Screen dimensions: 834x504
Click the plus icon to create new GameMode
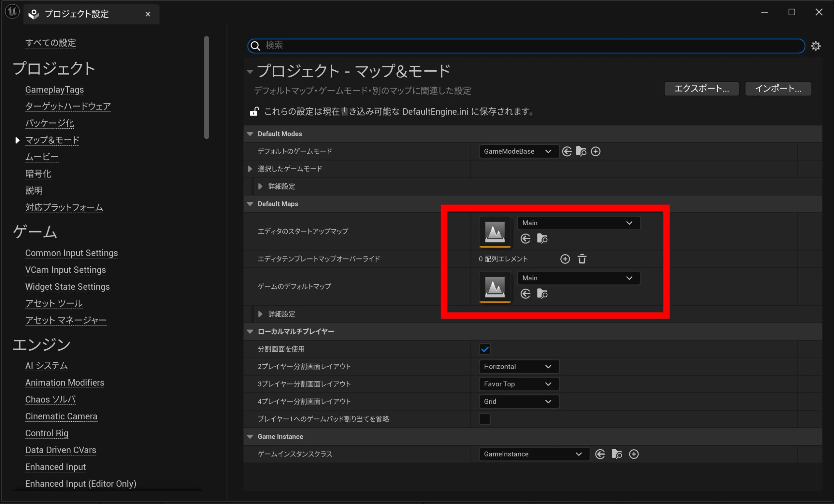point(596,151)
